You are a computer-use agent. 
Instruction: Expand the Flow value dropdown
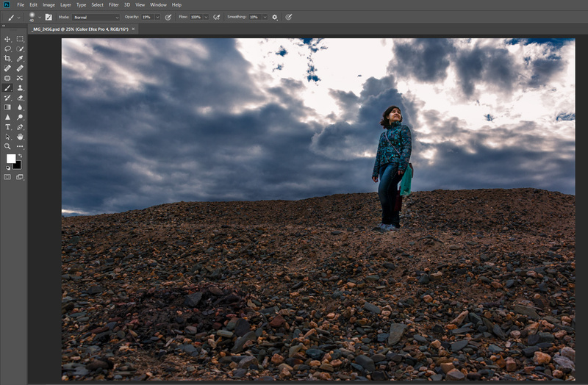pyautogui.click(x=205, y=16)
